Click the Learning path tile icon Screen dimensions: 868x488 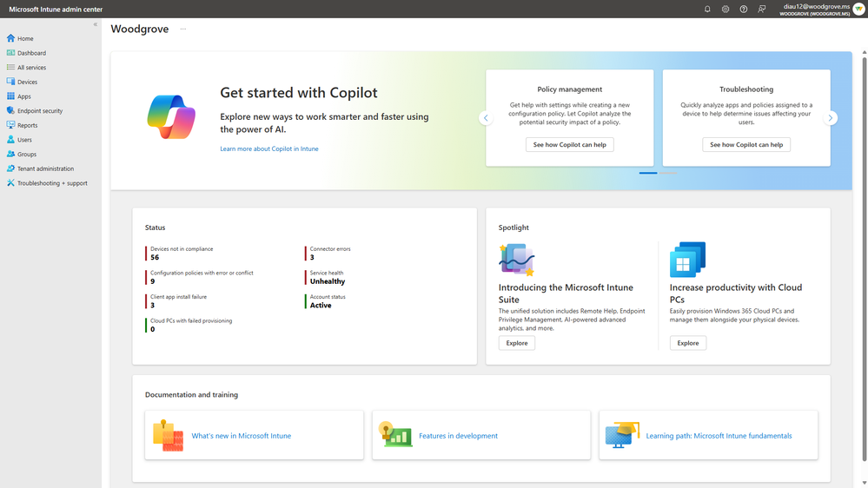coord(622,435)
